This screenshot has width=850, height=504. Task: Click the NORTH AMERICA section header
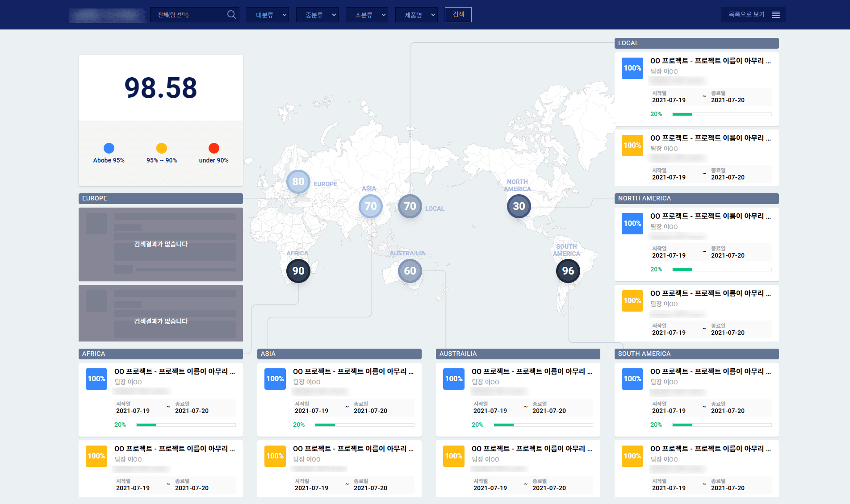pyautogui.click(x=696, y=198)
